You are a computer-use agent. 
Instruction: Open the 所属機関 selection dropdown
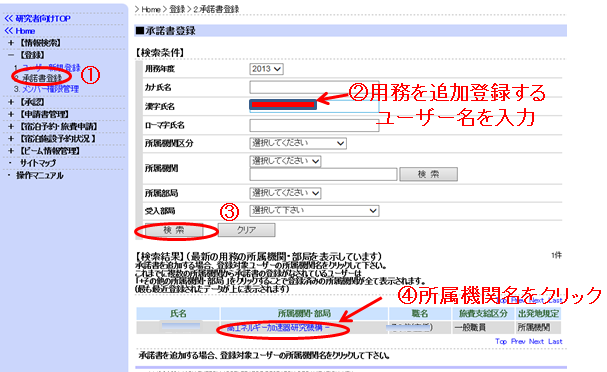(285, 161)
